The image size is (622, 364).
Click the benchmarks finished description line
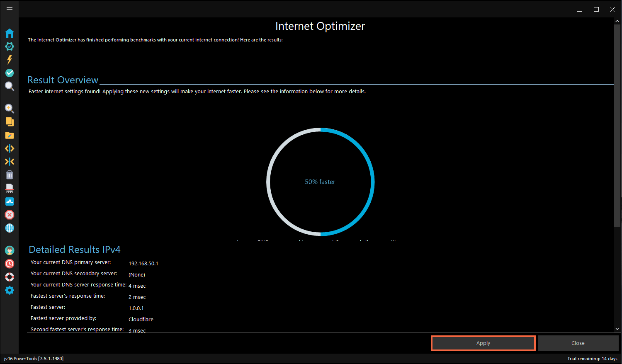(155, 40)
